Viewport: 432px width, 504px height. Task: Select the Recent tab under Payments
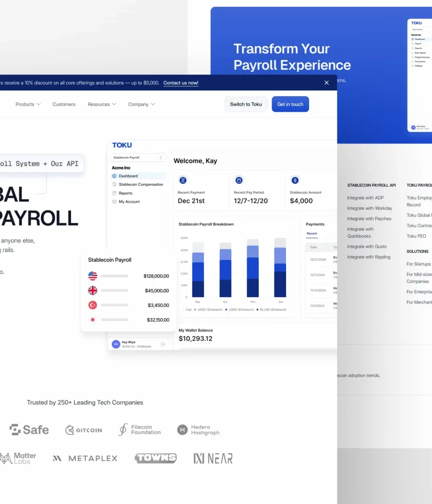(x=312, y=234)
